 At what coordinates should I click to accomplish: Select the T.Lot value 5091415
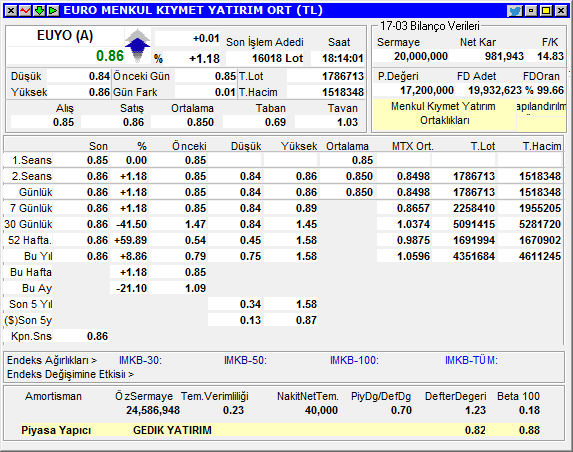(474, 224)
